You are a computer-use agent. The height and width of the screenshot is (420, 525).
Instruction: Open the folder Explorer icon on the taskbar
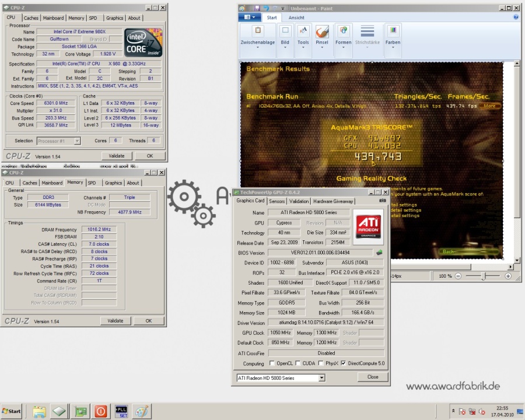coord(39,411)
